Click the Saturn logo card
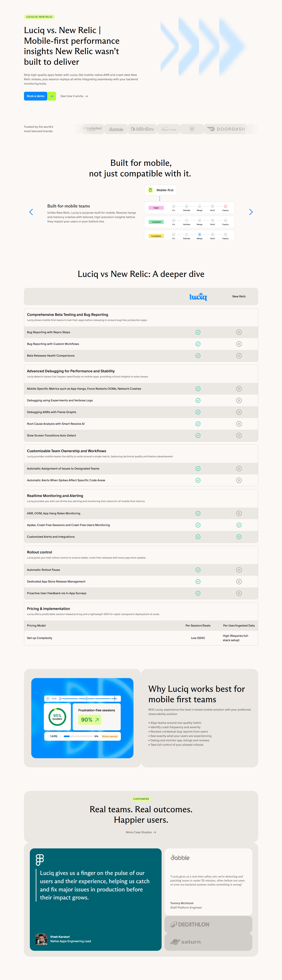The image size is (282, 980). click(x=208, y=942)
